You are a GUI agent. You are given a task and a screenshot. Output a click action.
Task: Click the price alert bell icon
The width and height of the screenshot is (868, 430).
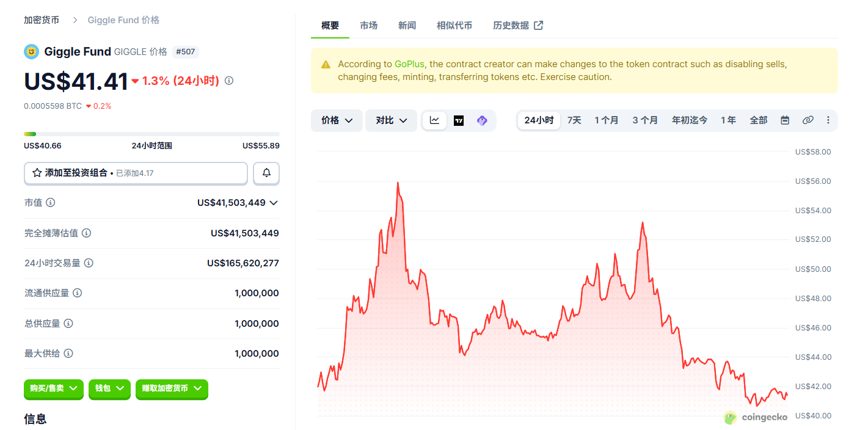click(266, 173)
